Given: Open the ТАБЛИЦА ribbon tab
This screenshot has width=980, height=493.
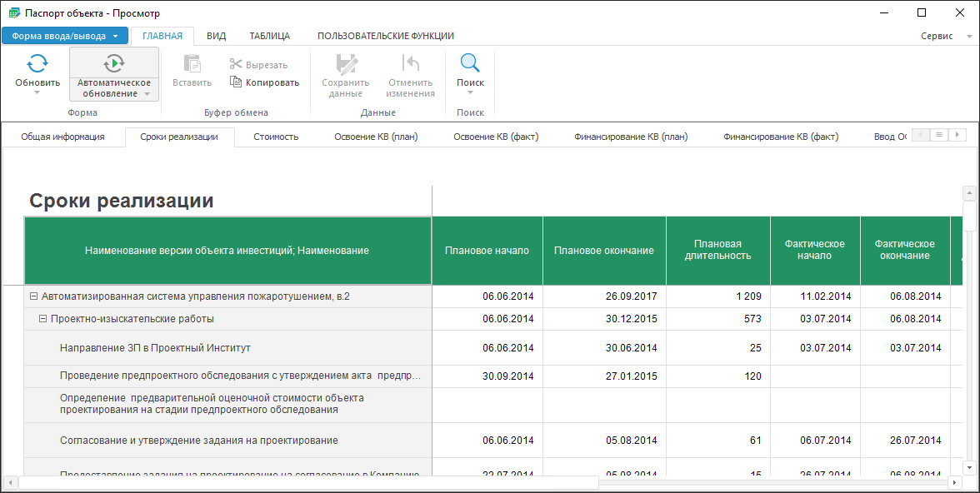Looking at the screenshot, I should (270, 36).
